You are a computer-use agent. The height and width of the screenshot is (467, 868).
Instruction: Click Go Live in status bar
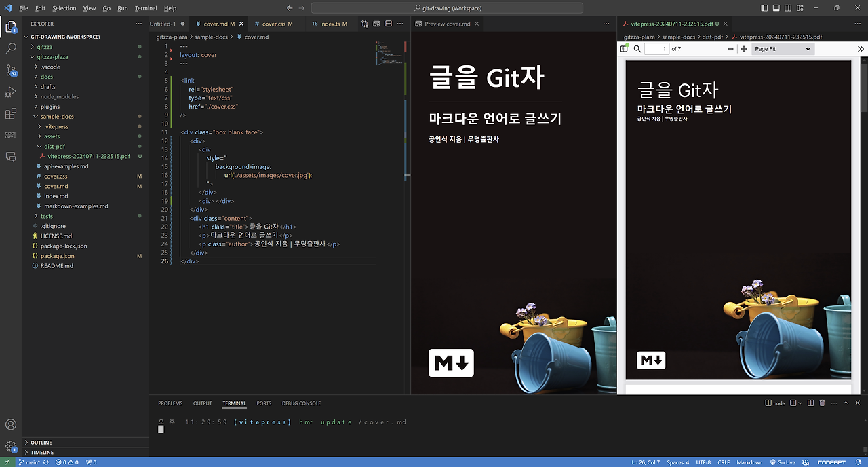point(782,462)
